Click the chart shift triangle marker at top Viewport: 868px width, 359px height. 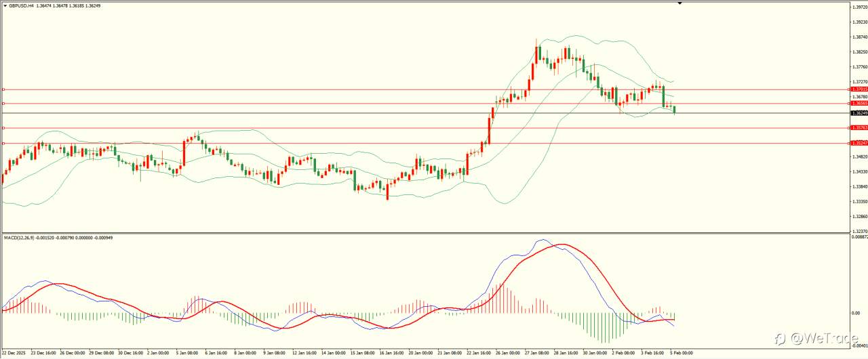pos(679,3)
